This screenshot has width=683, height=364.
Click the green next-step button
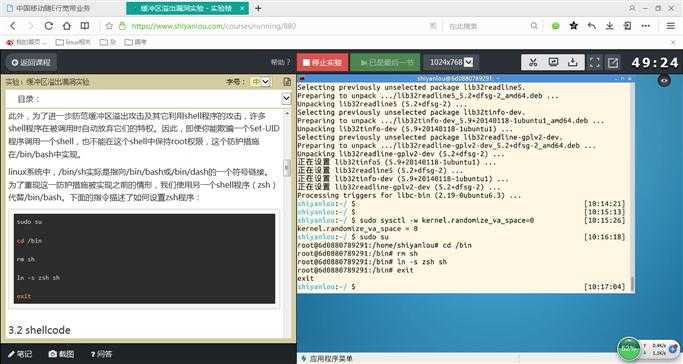coord(385,62)
